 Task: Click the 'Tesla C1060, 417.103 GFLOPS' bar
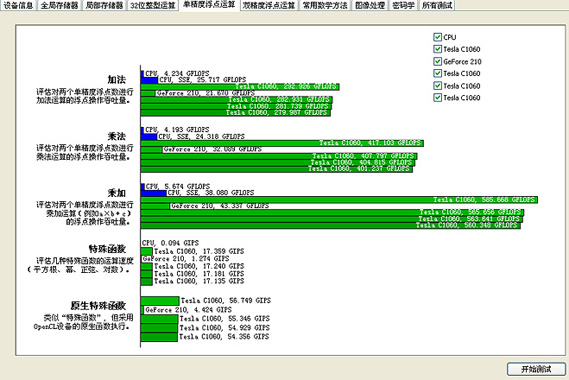[282, 143]
